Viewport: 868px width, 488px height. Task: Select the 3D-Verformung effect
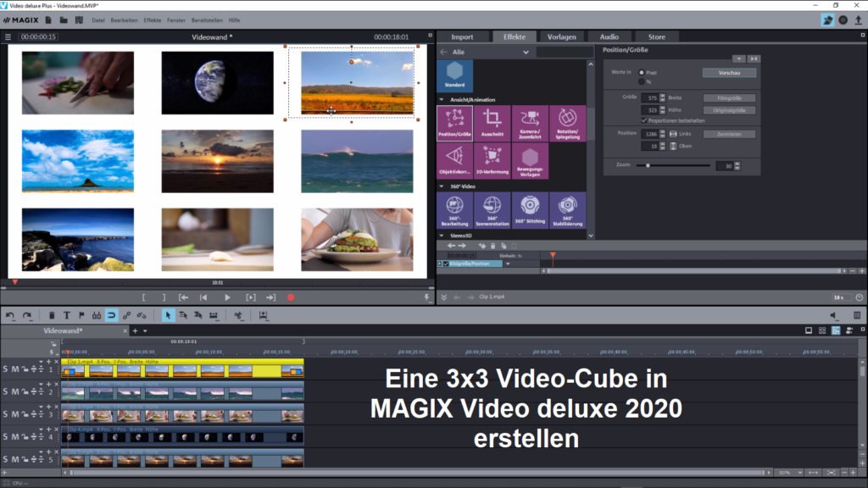[492, 161]
